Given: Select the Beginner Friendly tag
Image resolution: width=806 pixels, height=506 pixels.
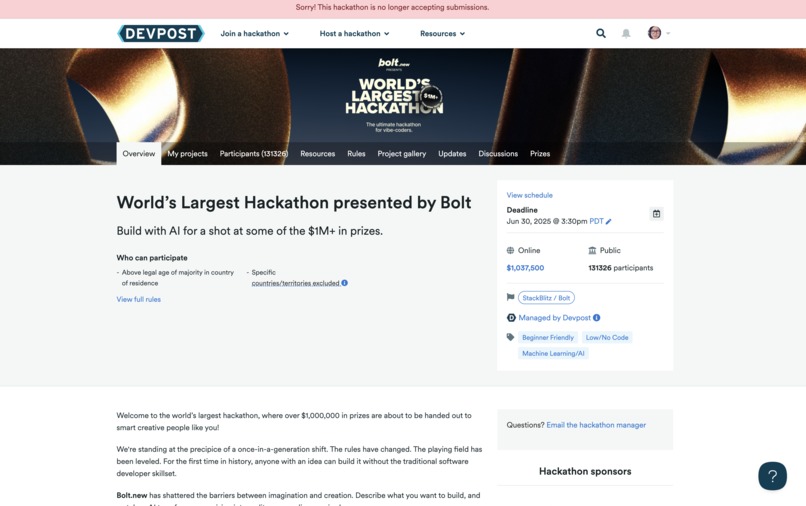Looking at the screenshot, I should tap(547, 337).
